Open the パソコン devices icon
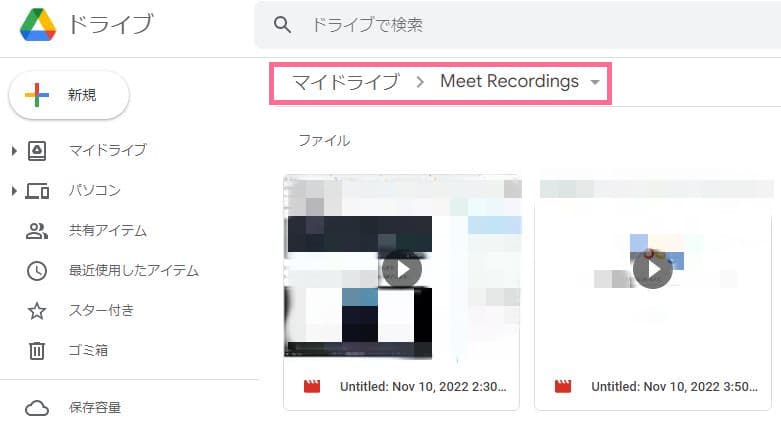The height and width of the screenshot is (435, 781). click(x=37, y=191)
